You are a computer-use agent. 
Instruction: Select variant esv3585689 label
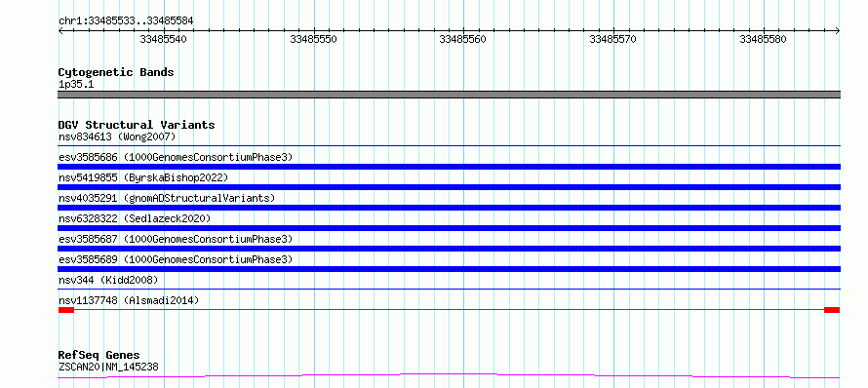176,259
